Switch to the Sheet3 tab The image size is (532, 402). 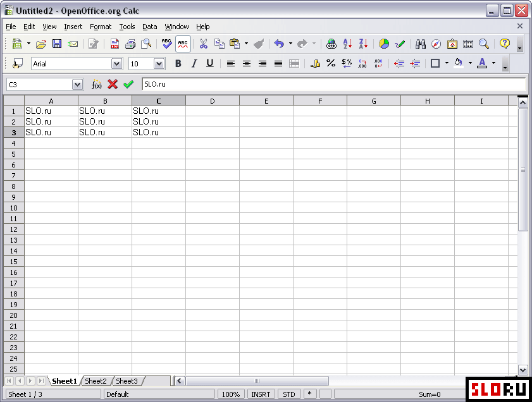click(127, 381)
